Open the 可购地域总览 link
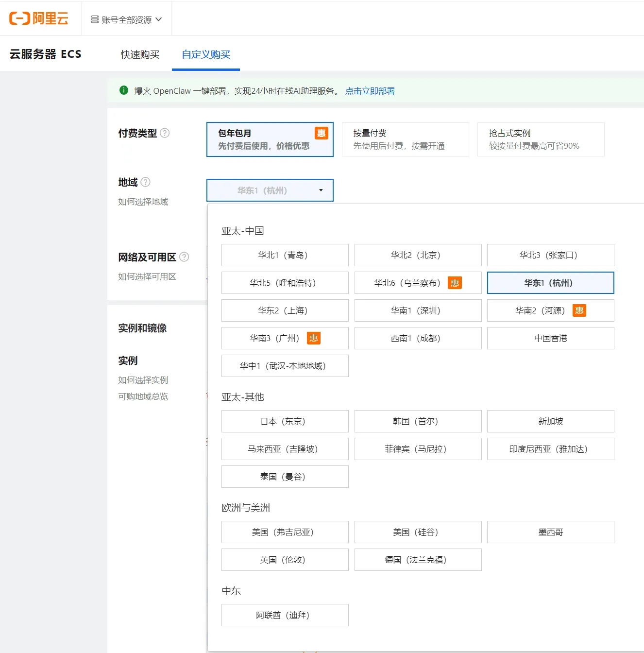This screenshot has width=644, height=653. point(143,396)
